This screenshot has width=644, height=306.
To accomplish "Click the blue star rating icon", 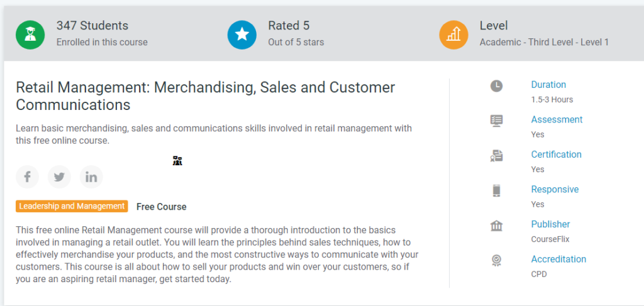I will click(242, 35).
